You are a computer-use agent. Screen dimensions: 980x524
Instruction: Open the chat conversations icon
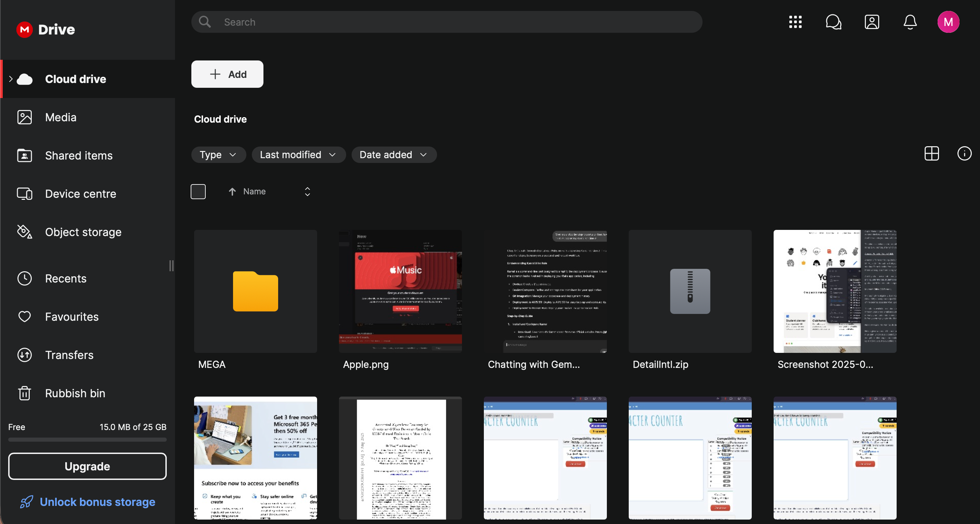833,22
